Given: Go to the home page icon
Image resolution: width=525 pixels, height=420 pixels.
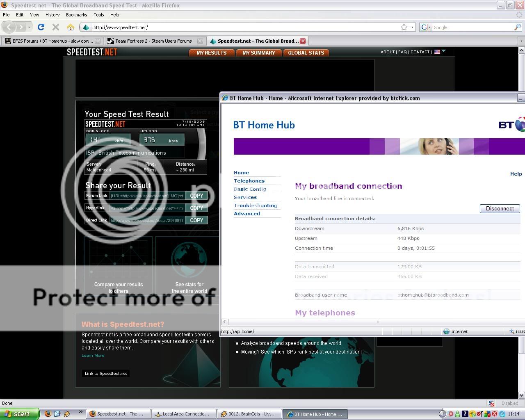Looking at the screenshot, I should pos(71,27).
